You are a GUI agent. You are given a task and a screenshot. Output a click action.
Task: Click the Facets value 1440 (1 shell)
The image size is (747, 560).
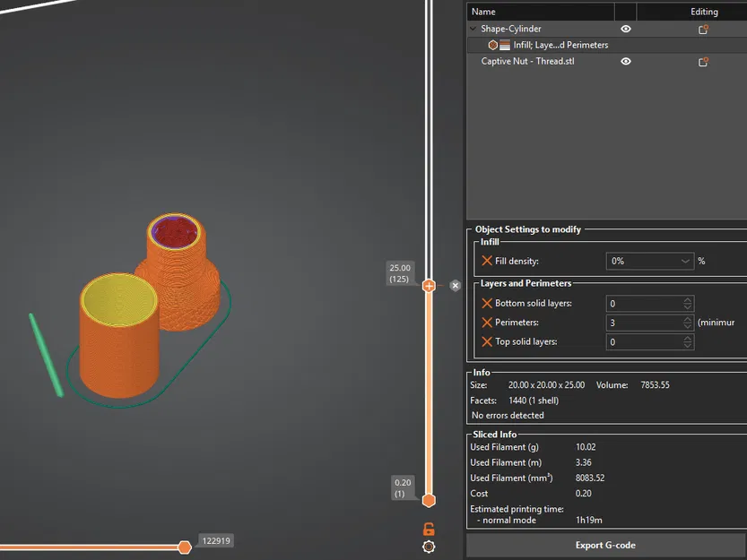tap(534, 401)
